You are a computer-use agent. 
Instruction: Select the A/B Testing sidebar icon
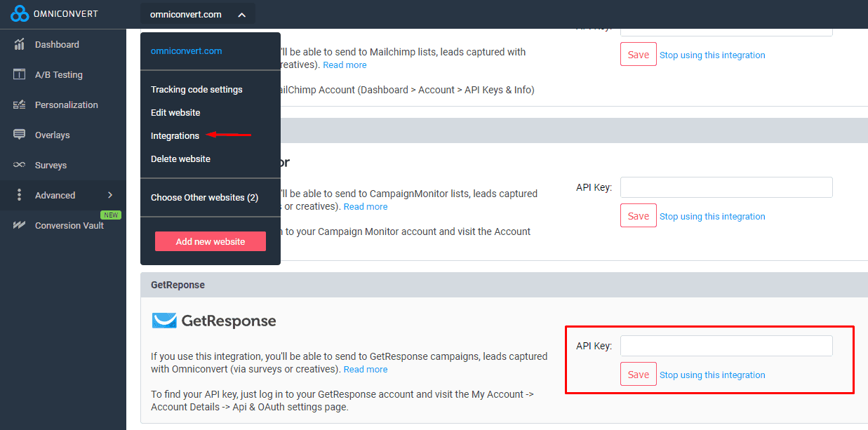20,74
